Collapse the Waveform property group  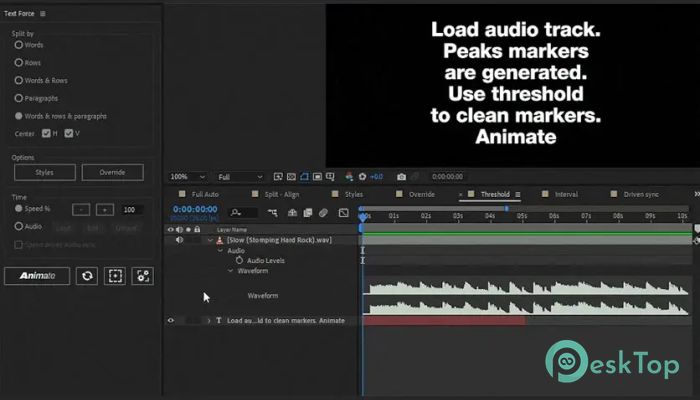pos(230,271)
